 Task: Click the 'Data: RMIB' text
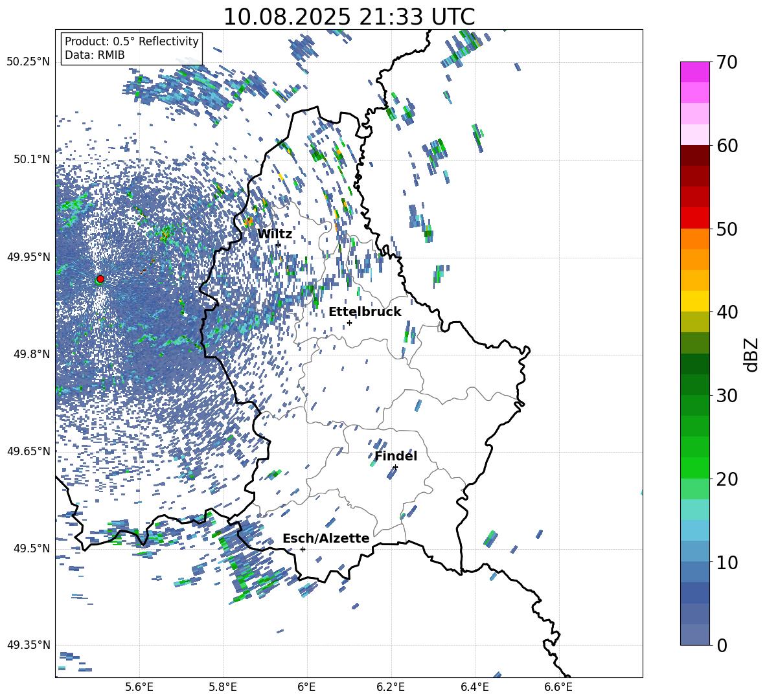[95, 55]
